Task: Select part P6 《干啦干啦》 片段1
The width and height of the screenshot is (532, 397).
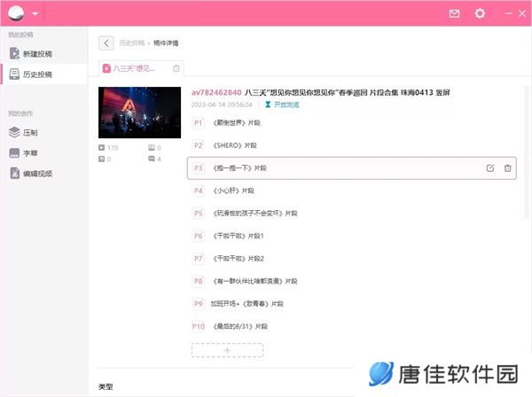Action: 351,236
